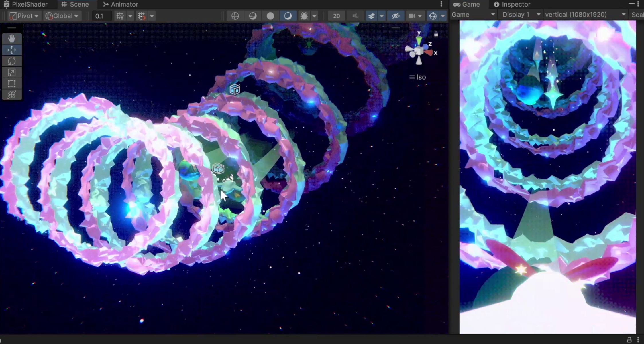
Task: Select the Transform tool
Action: (12, 95)
